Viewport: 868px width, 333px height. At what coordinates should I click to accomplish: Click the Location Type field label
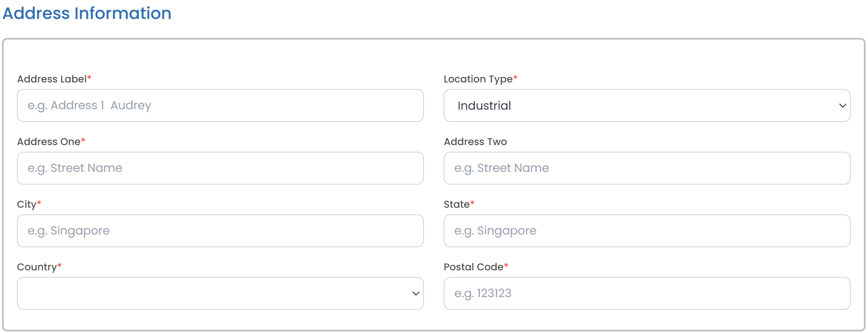(x=478, y=79)
